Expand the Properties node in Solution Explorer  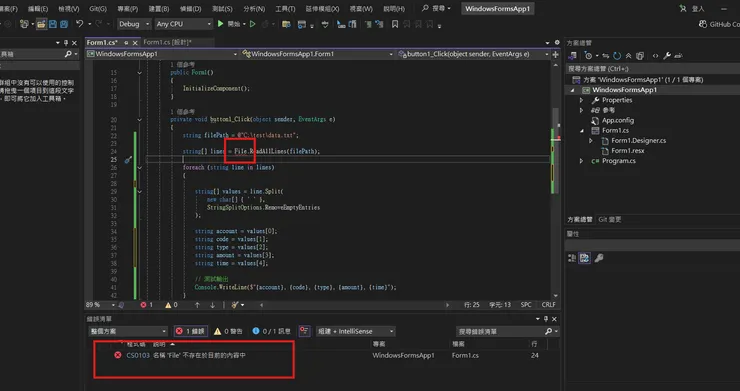581,100
